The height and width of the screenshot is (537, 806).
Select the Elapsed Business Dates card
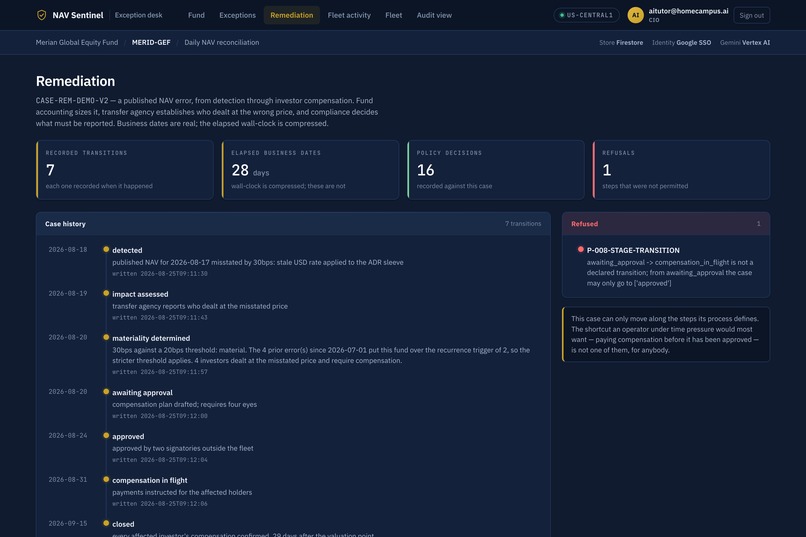click(x=310, y=170)
